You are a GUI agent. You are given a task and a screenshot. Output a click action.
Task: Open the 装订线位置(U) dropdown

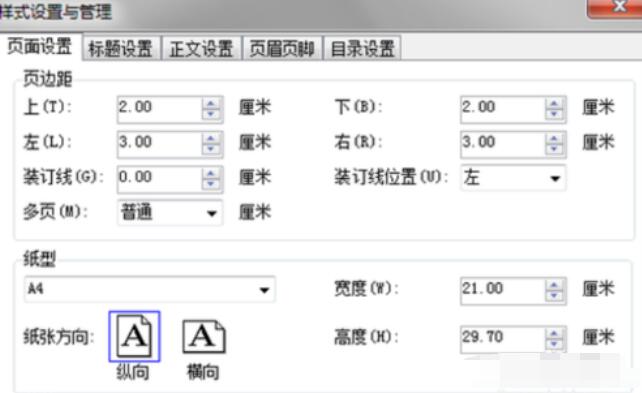[x=513, y=178]
